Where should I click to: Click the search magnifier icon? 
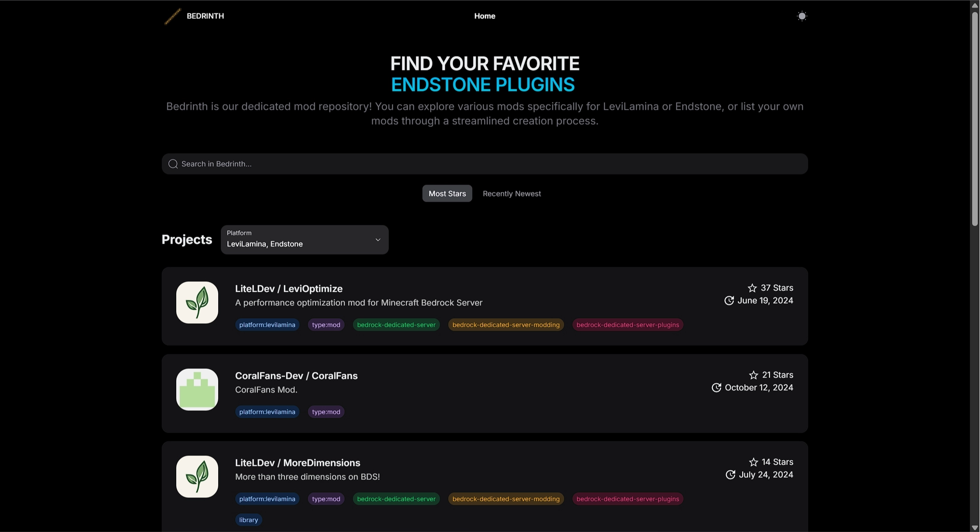173,164
